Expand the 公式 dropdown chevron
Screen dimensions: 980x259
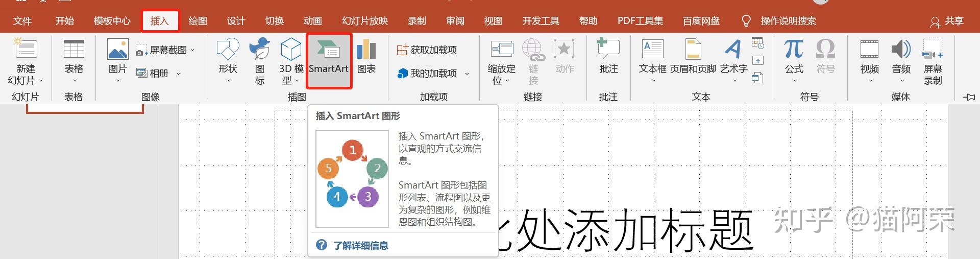pyautogui.click(x=794, y=81)
